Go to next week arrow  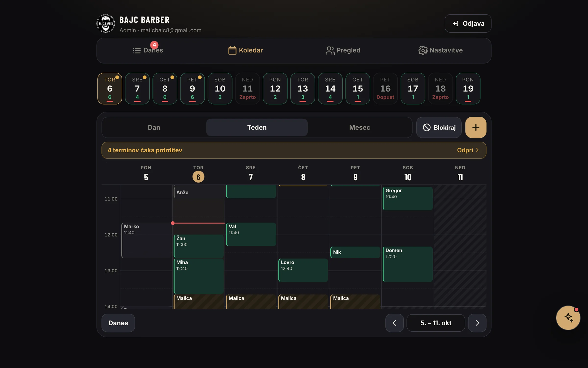(x=477, y=323)
